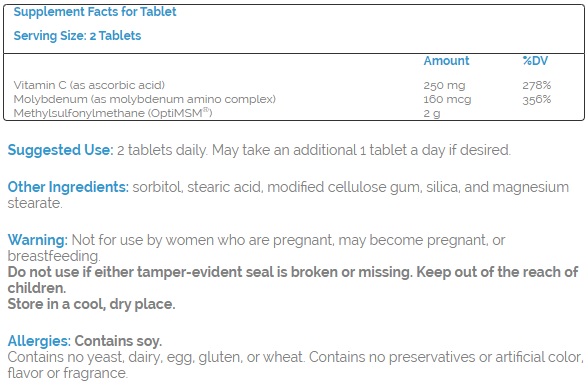Select the '%DV' column header

535,60
